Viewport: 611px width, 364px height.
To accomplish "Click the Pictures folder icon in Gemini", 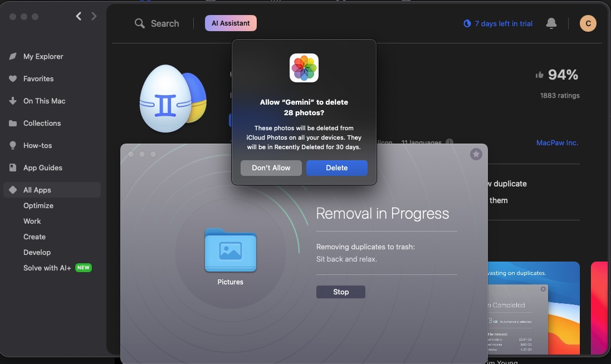I will pos(230,250).
